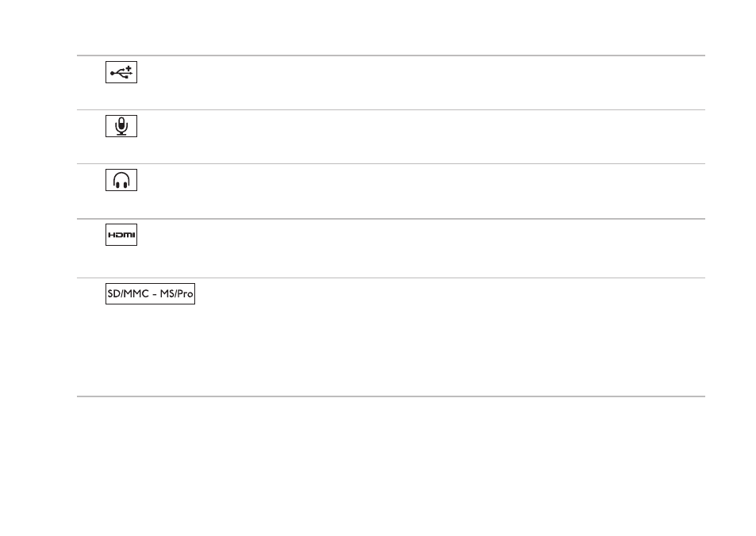Image resolution: width=756 pixels, height=536 pixels.
Task: Click the top horizontal rule above the USB icon
Action: pyautogui.click(x=391, y=56)
